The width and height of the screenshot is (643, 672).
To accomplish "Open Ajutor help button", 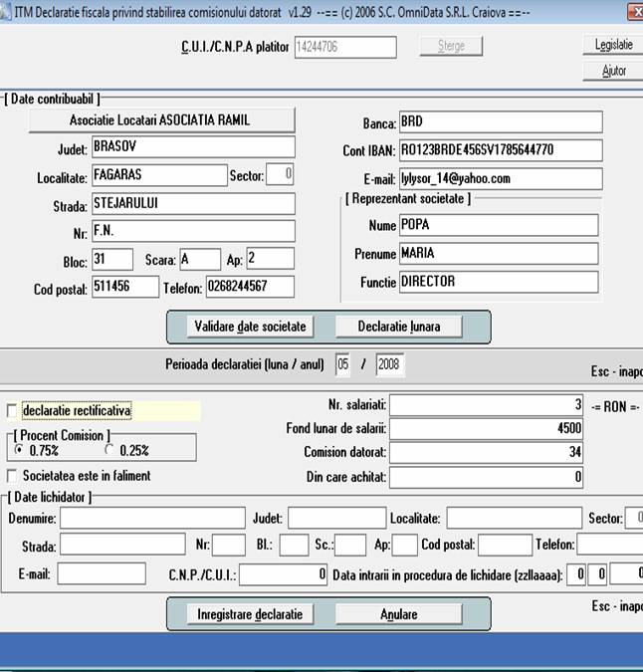I will [x=613, y=72].
